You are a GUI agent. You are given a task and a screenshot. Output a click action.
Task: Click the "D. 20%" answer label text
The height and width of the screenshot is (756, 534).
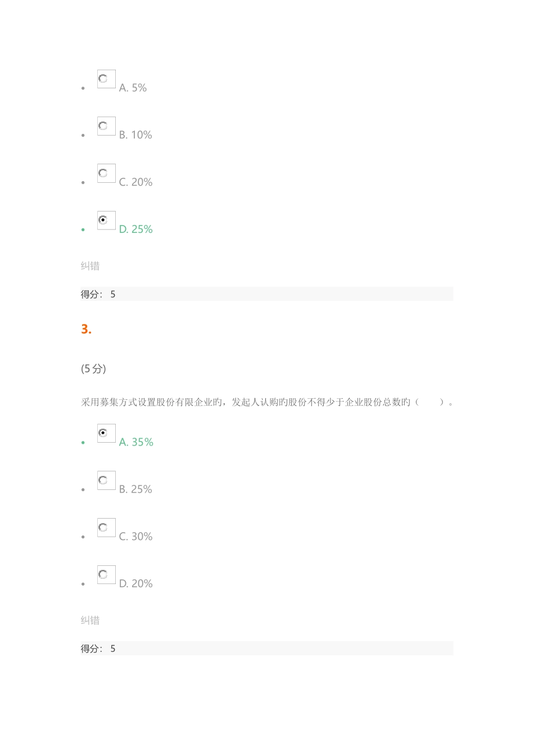tap(136, 584)
